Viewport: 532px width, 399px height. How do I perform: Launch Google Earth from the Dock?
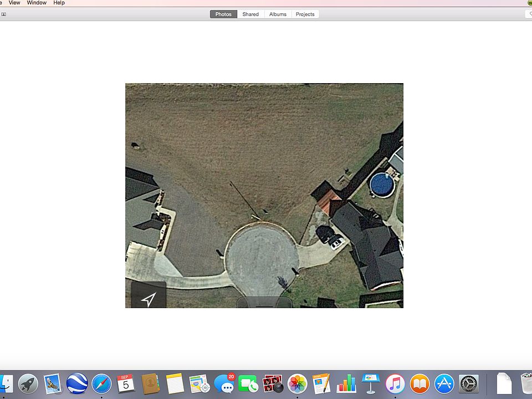77,383
